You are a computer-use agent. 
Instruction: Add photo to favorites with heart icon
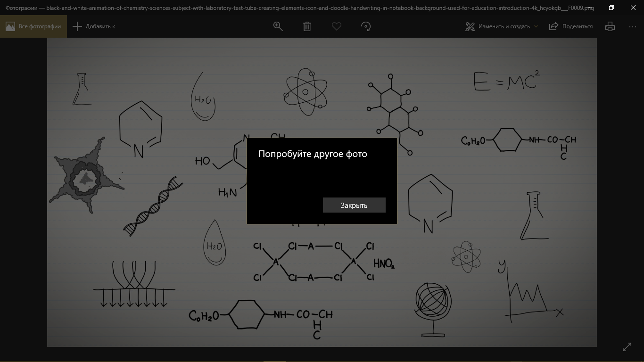point(336,26)
